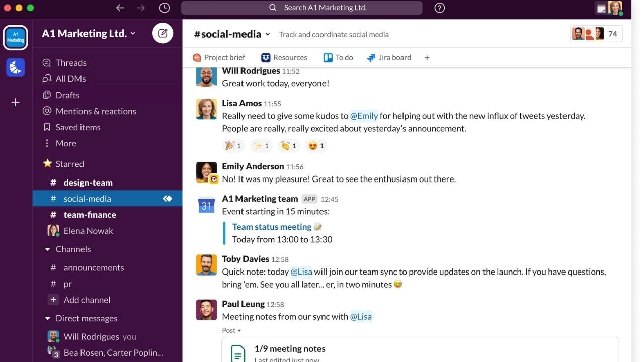The height and width of the screenshot is (362, 644).
Task: Open the history clock icon
Action: coord(164,8)
